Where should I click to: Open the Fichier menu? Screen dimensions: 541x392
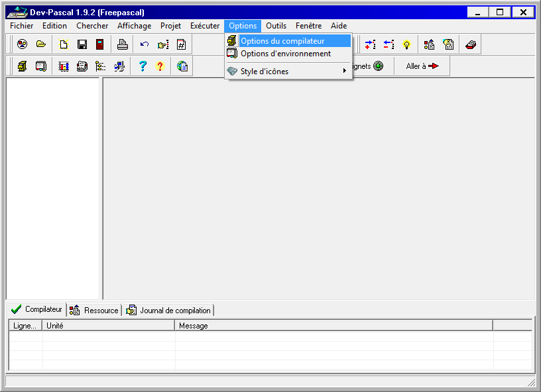(21, 26)
